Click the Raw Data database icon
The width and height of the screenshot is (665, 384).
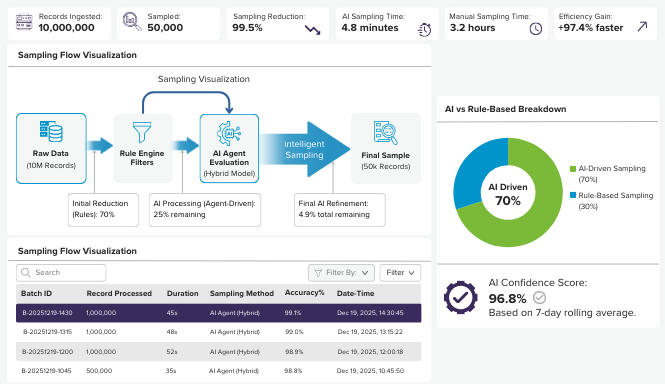pos(51,132)
